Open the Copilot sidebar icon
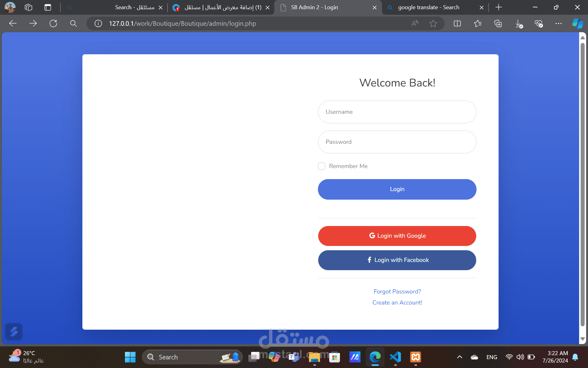Screen dimensions: 588x368 (578, 24)
